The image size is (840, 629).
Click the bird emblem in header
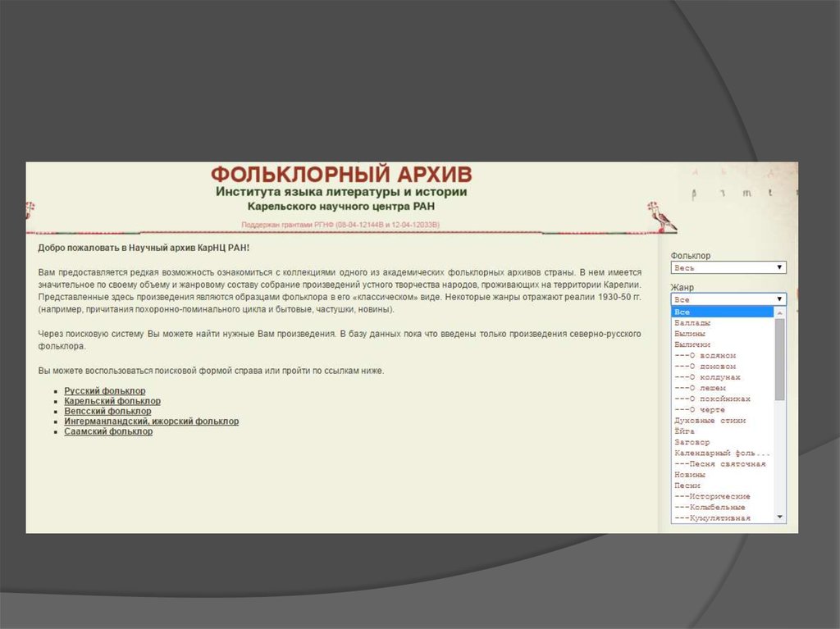click(x=662, y=217)
